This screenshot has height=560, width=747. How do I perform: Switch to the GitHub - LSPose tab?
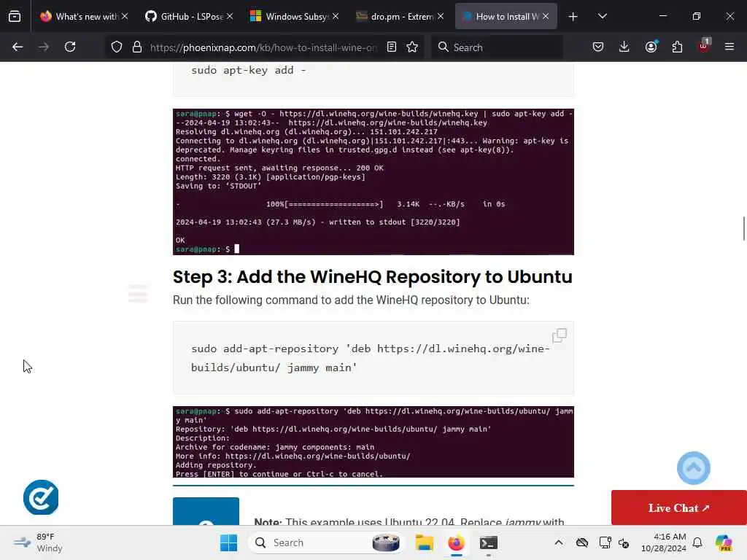click(189, 16)
